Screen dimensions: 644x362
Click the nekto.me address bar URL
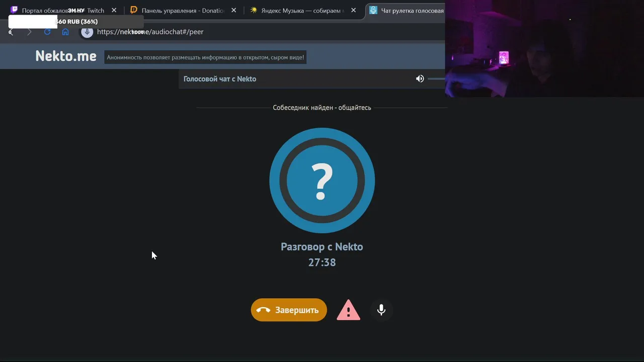point(150,32)
